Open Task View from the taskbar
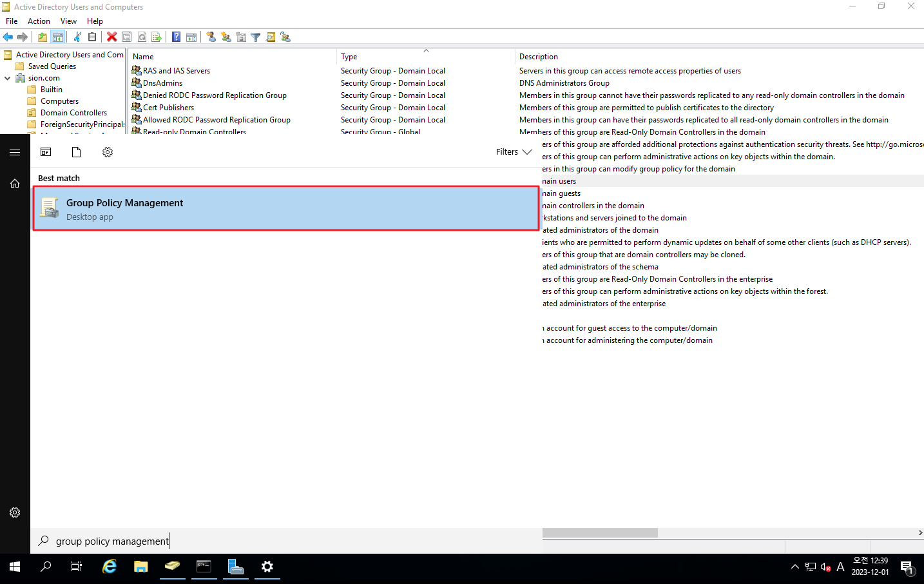Screen dimensions: 924x584 [x=77, y=567]
